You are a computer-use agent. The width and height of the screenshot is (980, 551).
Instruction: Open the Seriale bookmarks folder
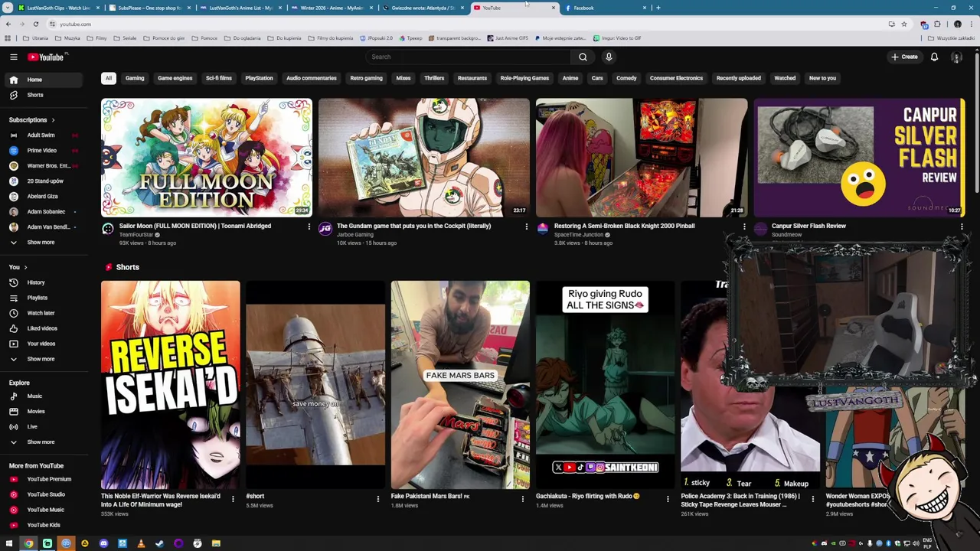(126, 37)
